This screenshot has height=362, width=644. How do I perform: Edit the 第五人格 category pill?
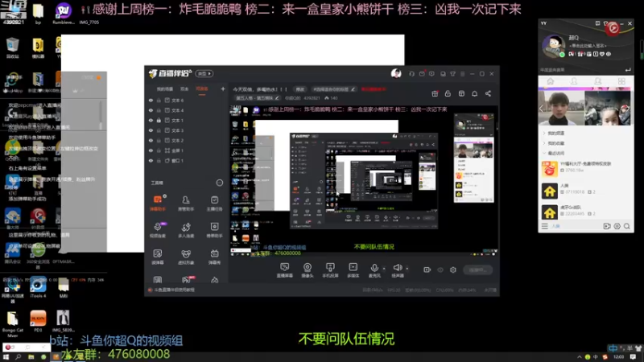257,98
